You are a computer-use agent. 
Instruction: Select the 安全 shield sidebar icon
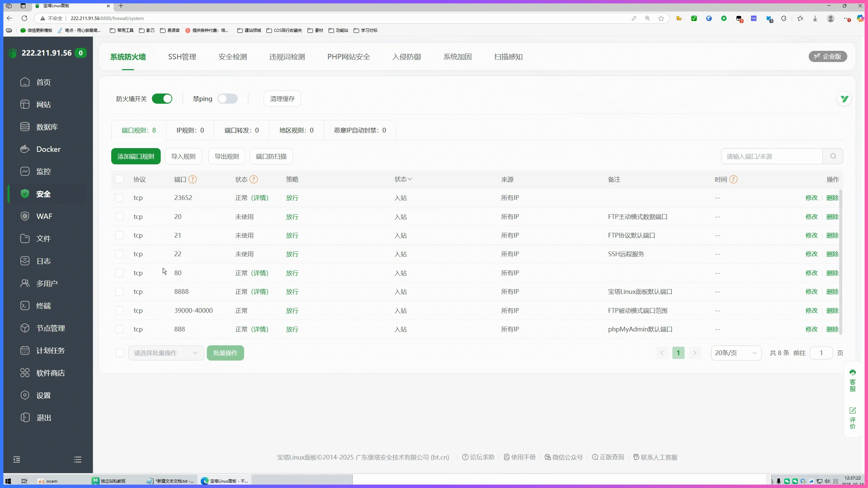[x=25, y=194]
